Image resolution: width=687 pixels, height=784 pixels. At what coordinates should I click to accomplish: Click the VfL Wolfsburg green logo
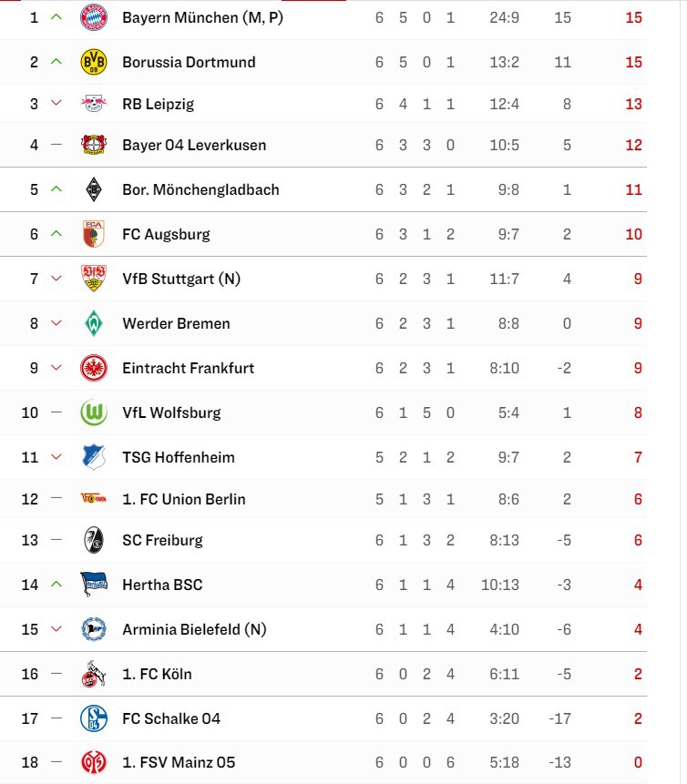pyautogui.click(x=94, y=412)
